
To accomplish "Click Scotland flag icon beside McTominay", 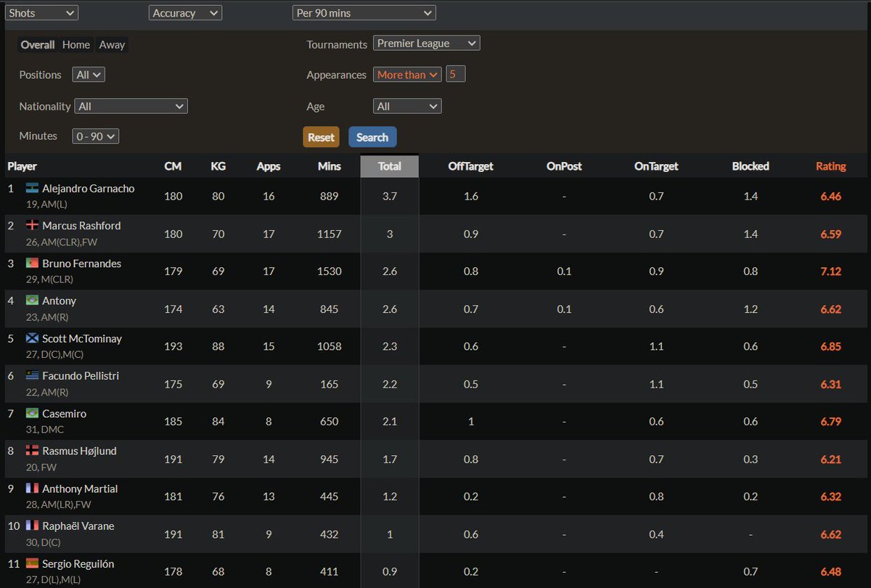I will (x=32, y=338).
